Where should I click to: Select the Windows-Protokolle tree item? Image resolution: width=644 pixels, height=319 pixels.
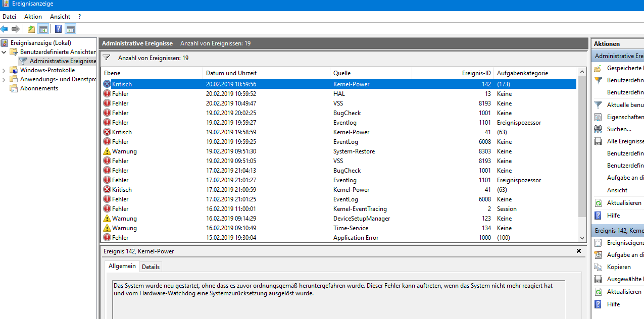pyautogui.click(x=47, y=70)
